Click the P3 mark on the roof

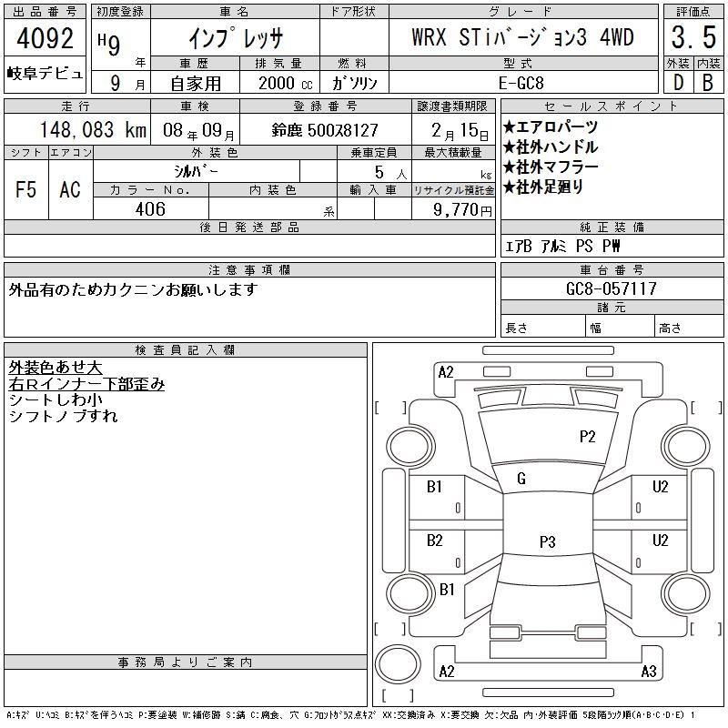(x=548, y=541)
